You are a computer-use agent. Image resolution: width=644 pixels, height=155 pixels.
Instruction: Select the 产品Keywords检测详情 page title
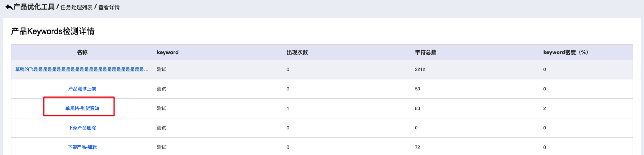(x=53, y=31)
